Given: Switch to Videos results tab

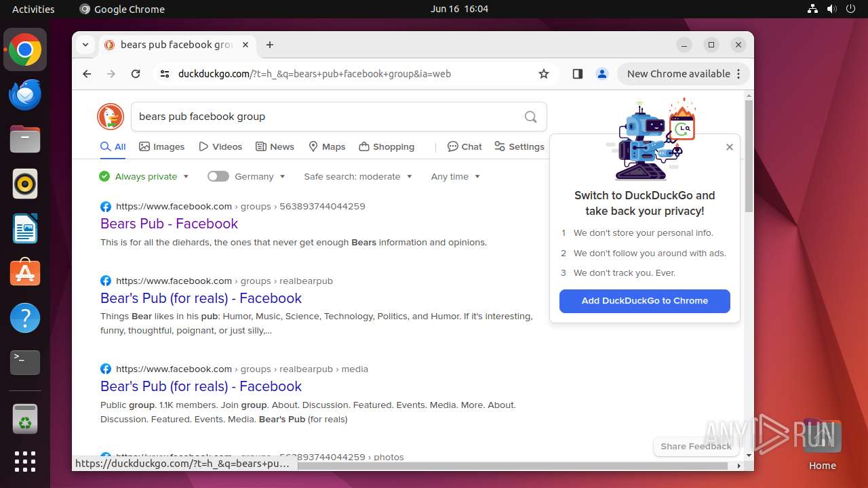Looking at the screenshot, I should point(220,146).
